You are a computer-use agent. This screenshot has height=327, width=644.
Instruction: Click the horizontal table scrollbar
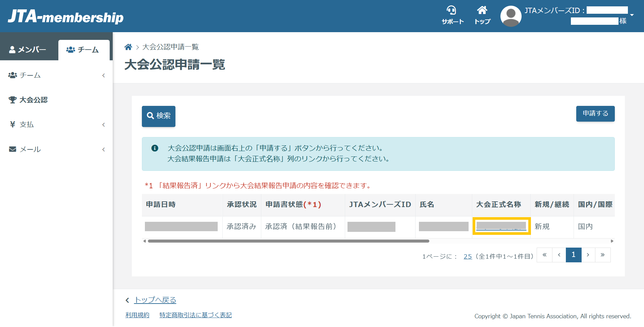tap(288, 241)
